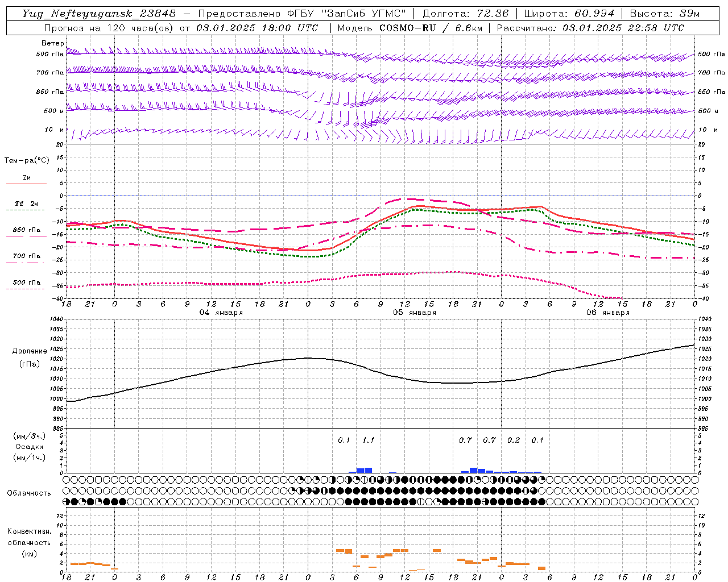Click the Конвективн. convective cloud label
Image resolution: width=728 pixels, height=582 pixels.
(29, 531)
